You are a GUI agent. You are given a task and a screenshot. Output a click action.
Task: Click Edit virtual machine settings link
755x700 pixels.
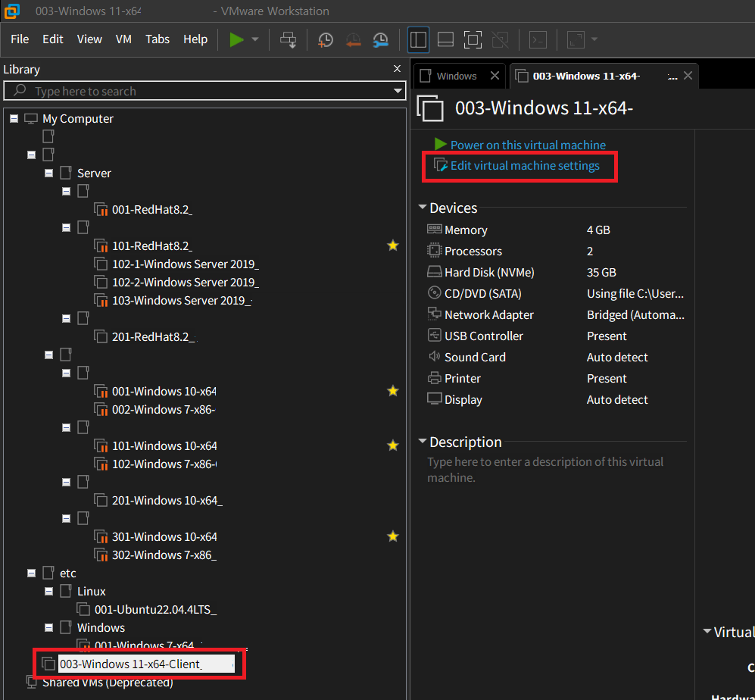[x=525, y=166]
